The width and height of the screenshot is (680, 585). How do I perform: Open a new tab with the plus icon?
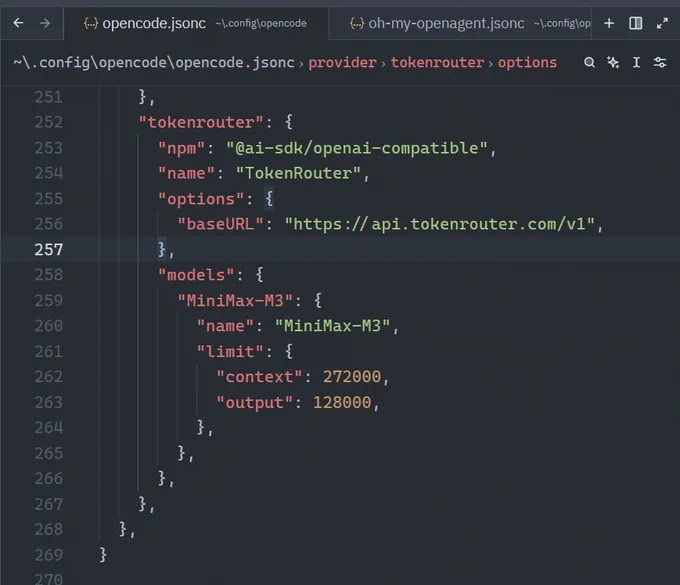(x=609, y=23)
